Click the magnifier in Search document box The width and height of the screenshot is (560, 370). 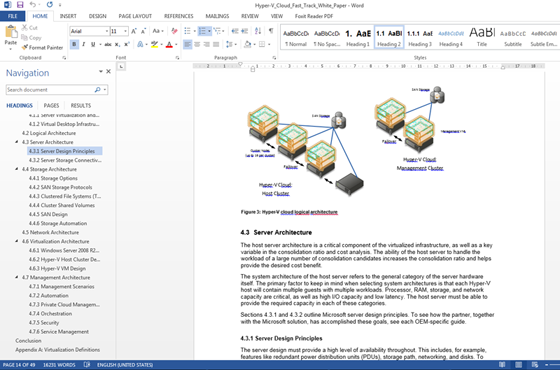[x=97, y=90]
